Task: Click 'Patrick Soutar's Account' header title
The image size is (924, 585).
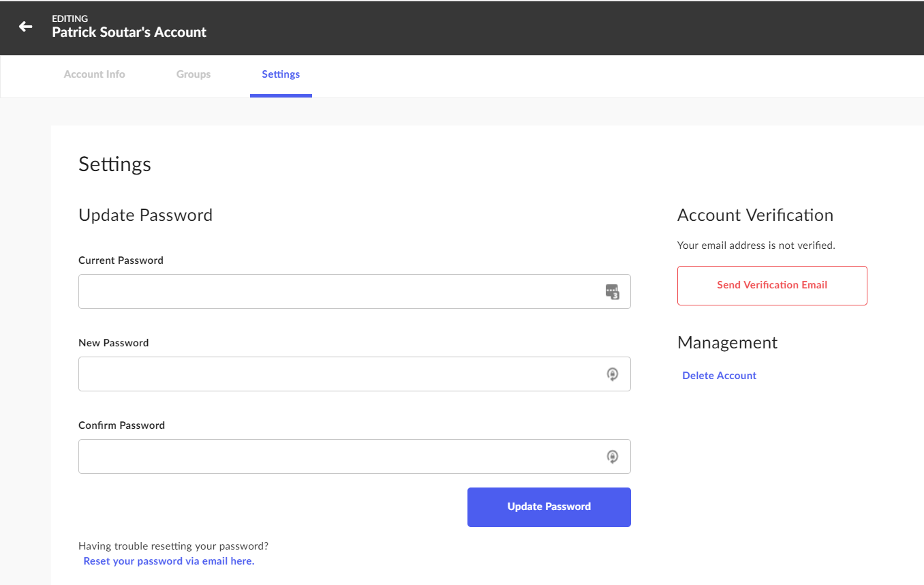Action: coord(129,32)
